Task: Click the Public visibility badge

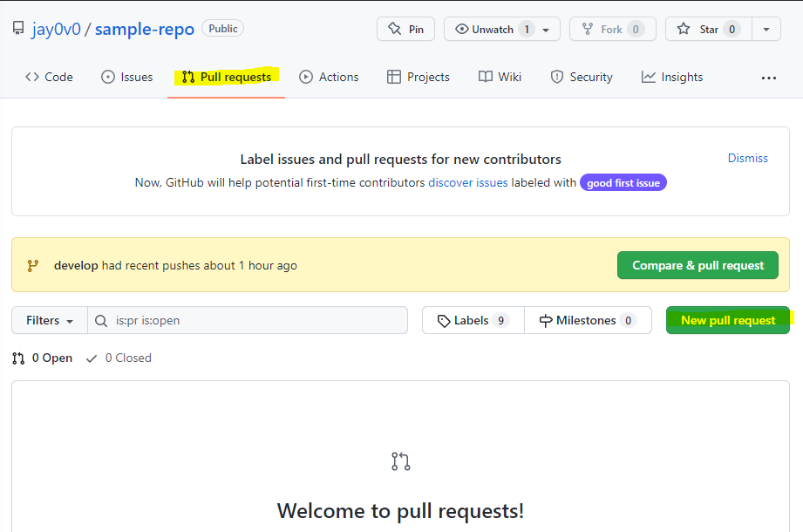Action: tap(223, 29)
